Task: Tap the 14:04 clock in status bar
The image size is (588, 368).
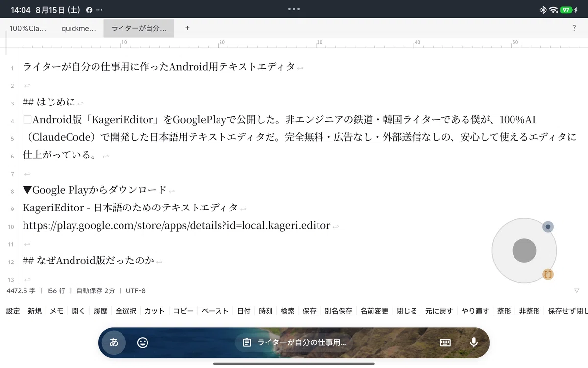Action: pos(21,10)
